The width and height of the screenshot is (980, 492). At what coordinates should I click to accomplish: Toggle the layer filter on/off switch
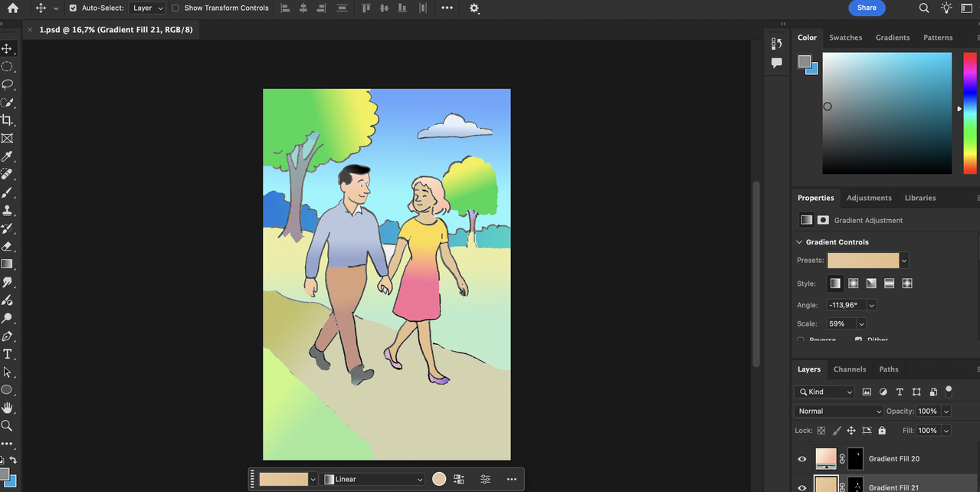point(949,391)
